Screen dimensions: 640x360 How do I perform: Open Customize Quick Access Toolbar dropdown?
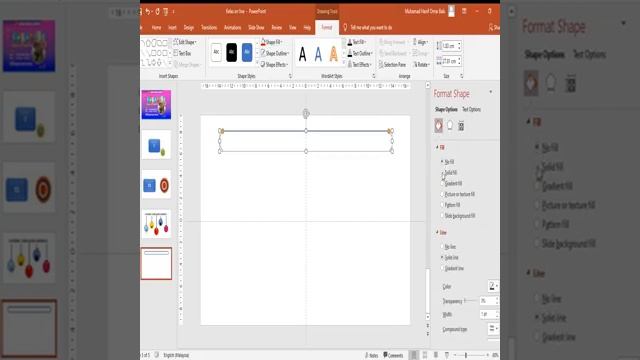coord(173,12)
